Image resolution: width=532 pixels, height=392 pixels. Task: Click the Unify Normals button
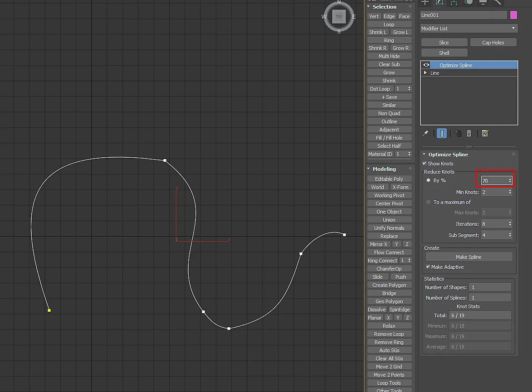[x=389, y=228]
